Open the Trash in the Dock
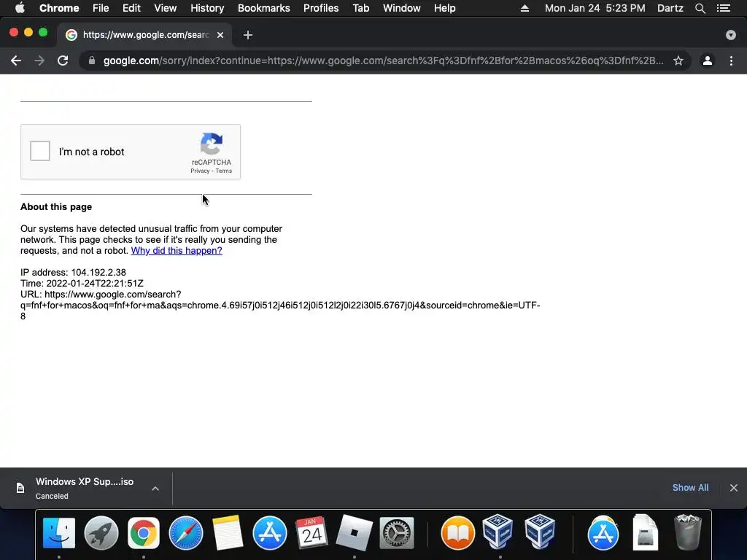The image size is (747, 560). tap(687, 532)
